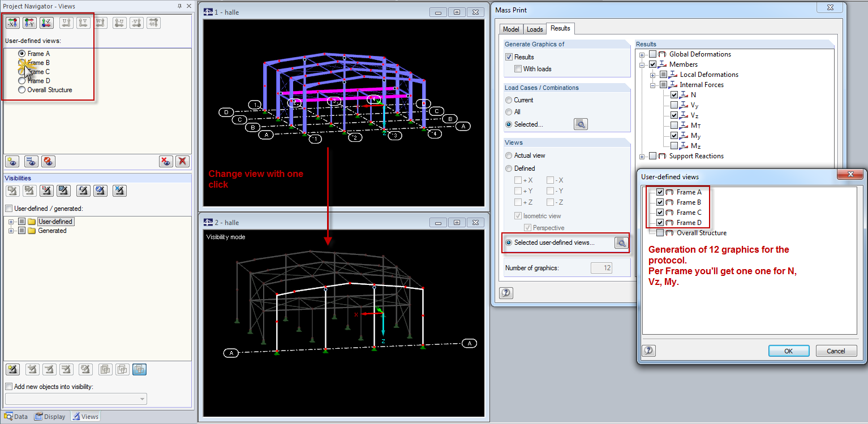Click the -X view direction icon

coord(12,23)
